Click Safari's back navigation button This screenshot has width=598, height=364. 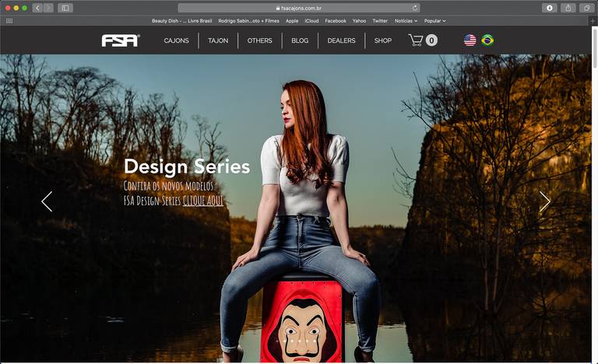[x=37, y=8]
